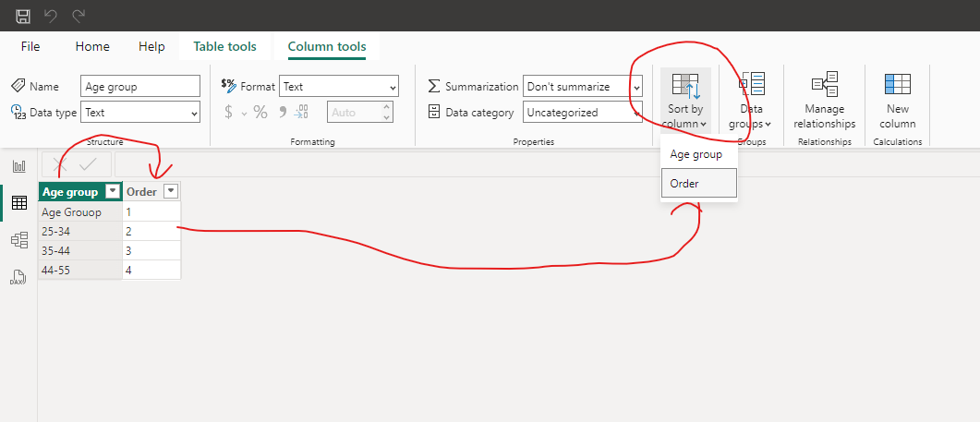This screenshot has height=422, width=980.
Task: Open the Summarization dropdown
Action: [583, 86]
